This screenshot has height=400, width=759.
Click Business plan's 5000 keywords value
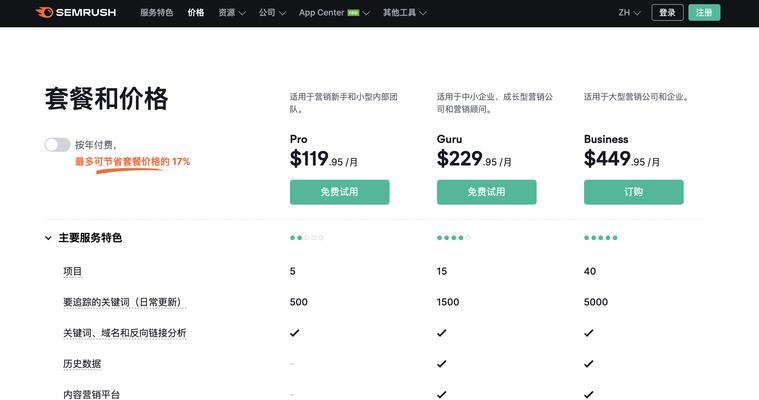[x=596, y=302]
